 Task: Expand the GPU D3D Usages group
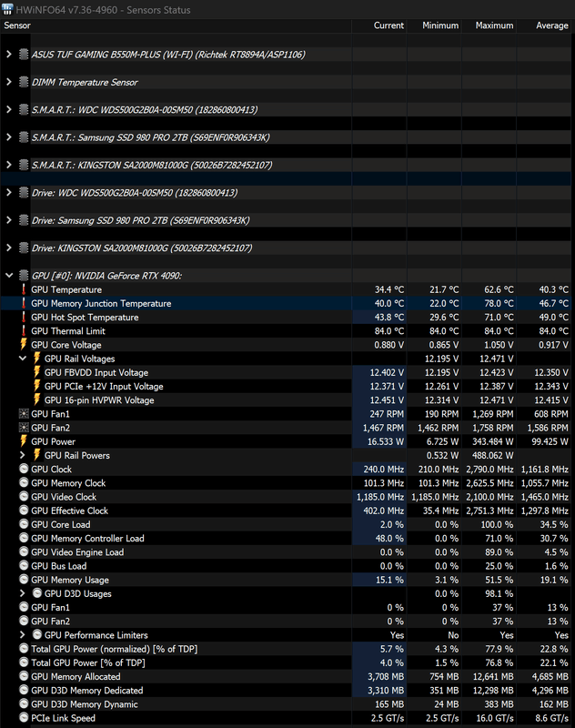[23, 593]
